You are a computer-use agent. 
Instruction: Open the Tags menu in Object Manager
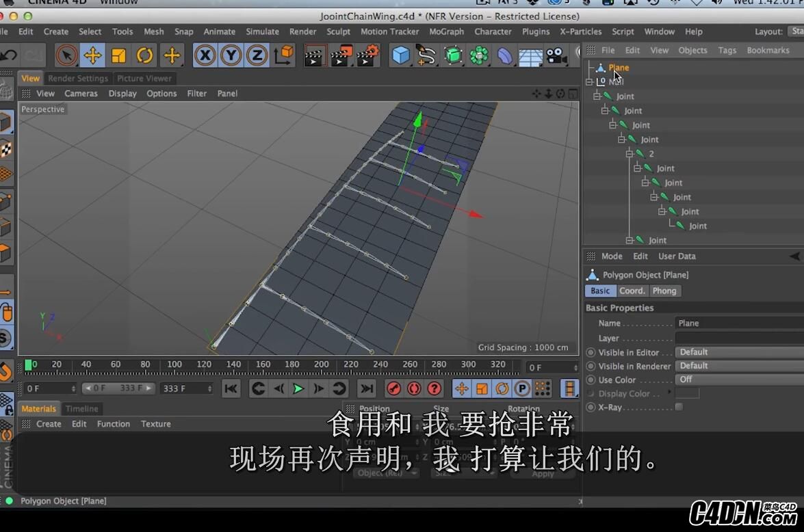coord(727,50)
